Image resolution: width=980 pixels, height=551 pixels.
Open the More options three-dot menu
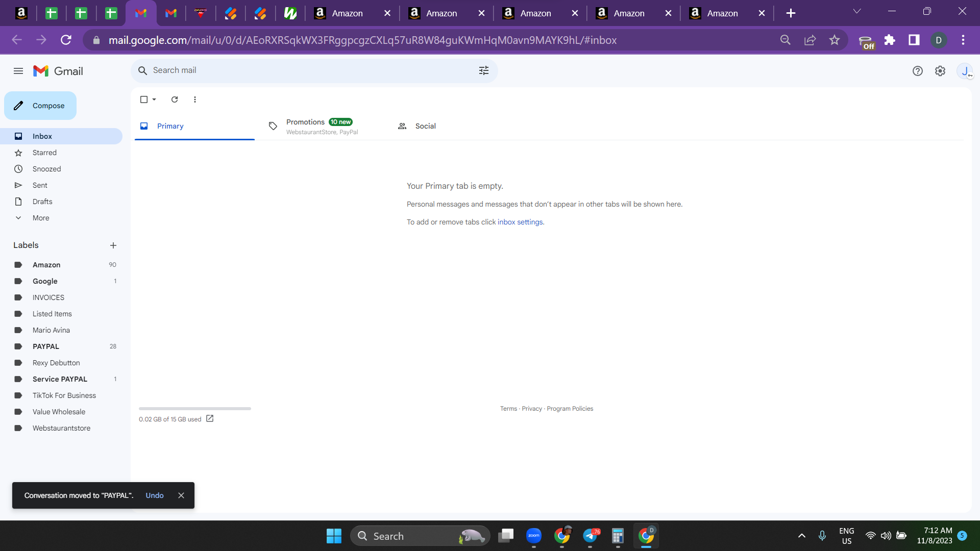195,99
